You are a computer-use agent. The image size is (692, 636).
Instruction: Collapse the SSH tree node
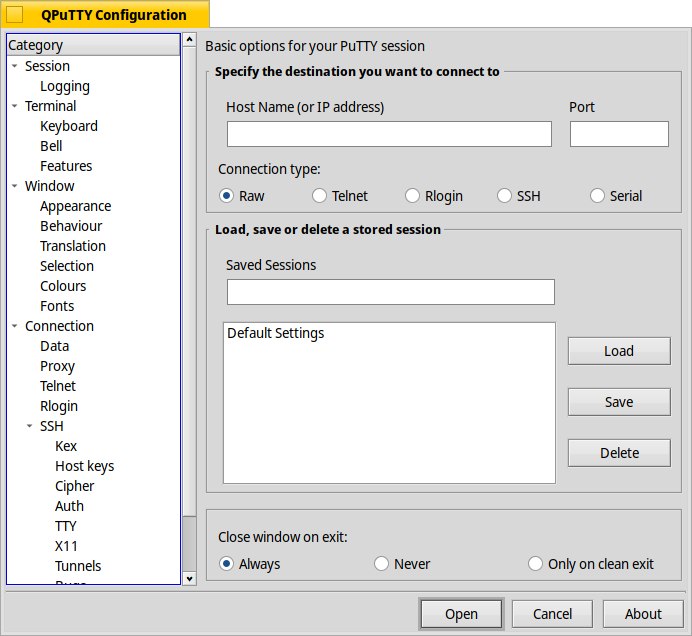(30, 426)
